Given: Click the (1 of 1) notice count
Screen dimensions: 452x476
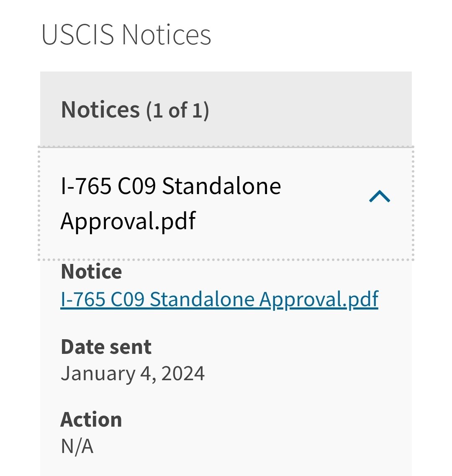Looking at the screenshot, I should (178, 110).
